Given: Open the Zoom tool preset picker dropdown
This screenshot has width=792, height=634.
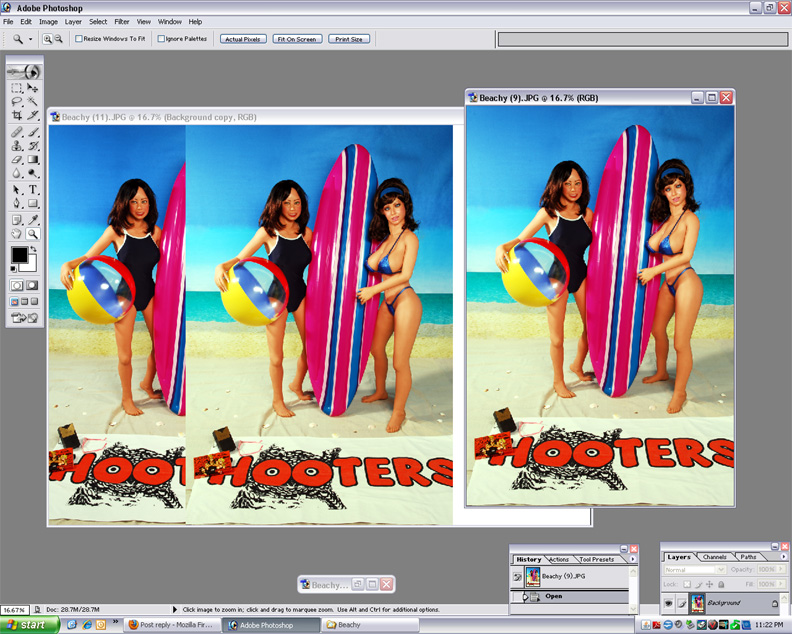Looking at the screenshot, I should [30, 39].
